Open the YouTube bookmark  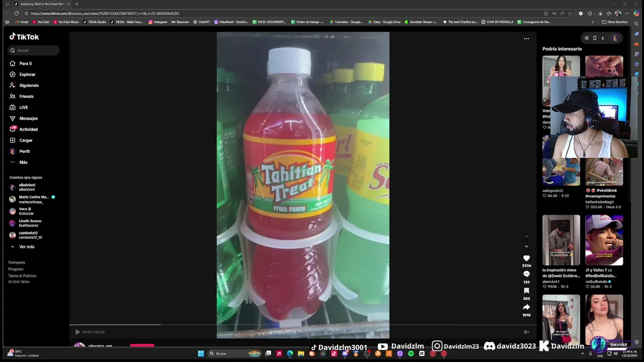click(x=41, y=22)
